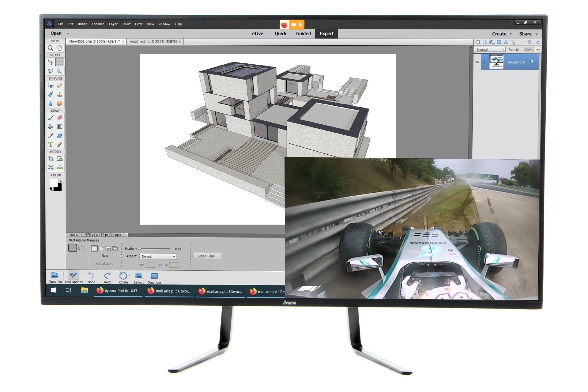Select the Paint Bucket tool
Image resolution: width=588 pixels, height=392 pixels.
[x=51, y=126]
